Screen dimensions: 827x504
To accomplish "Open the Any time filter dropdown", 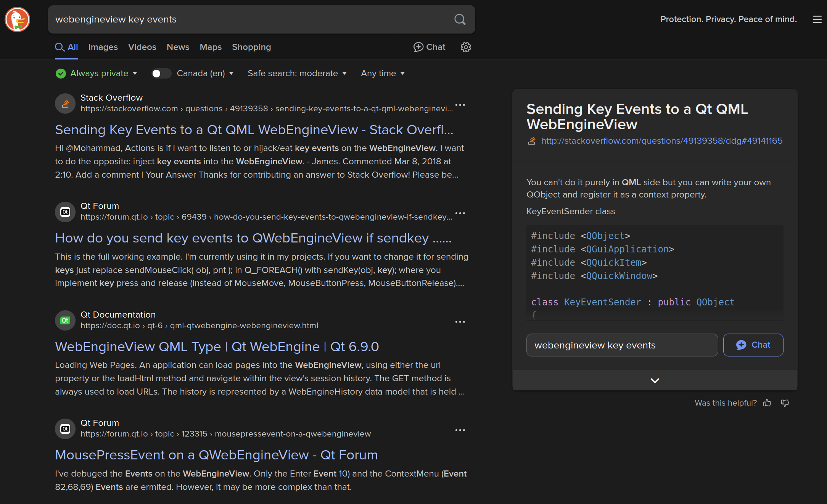I will pos(383,73).
